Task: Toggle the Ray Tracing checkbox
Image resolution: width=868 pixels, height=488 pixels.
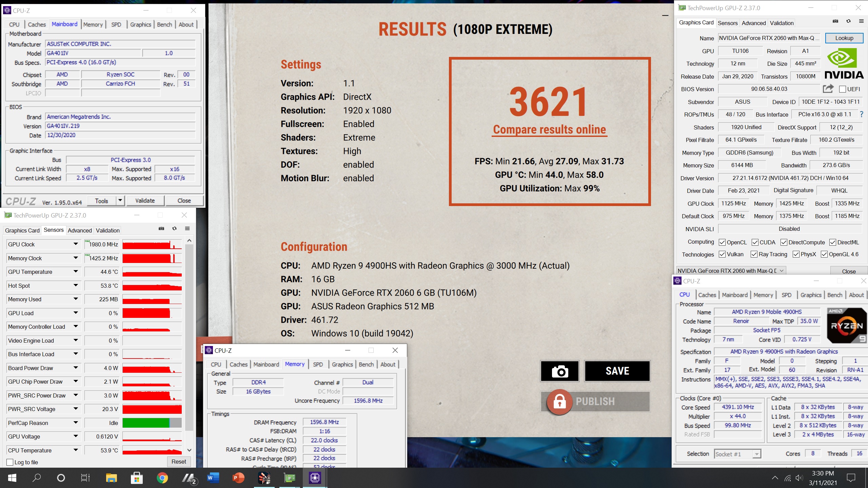Action: coord(754,254)
